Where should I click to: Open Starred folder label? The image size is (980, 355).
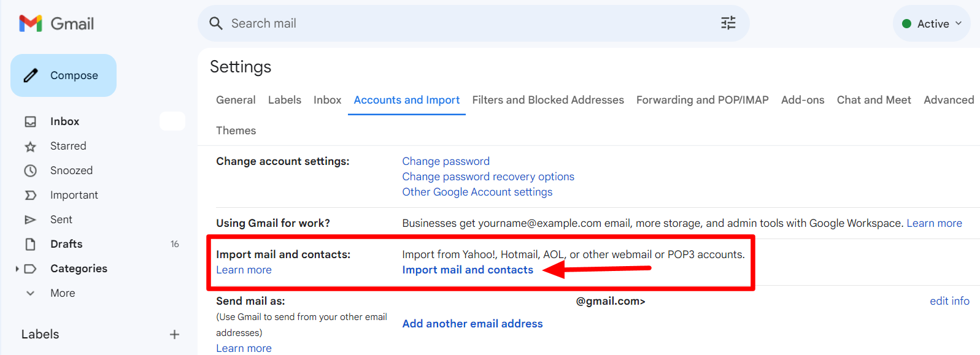[x=68, y=146]
